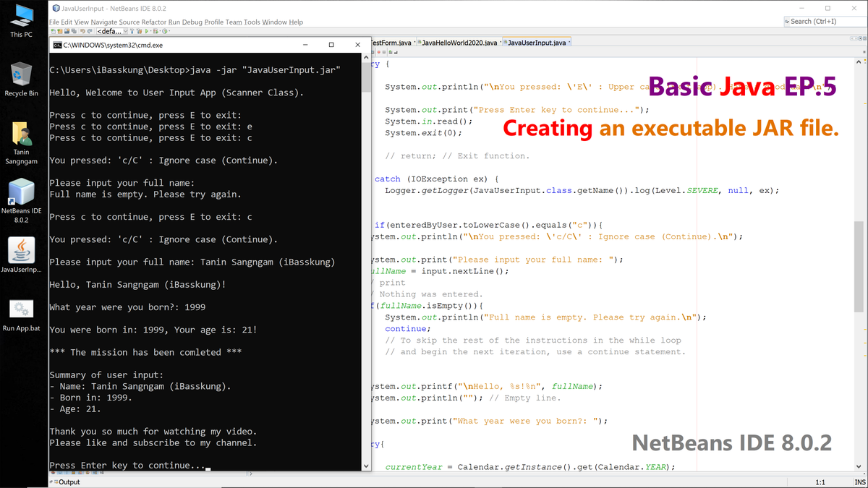868x488 pixels.
Task: Click the Build Project hammer icon
Action: 132,31
